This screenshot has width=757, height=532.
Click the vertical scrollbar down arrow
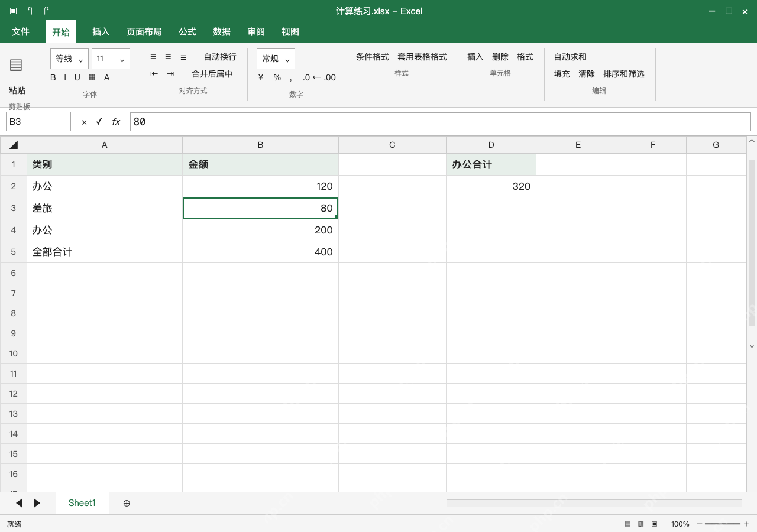[x=752, y=346]
